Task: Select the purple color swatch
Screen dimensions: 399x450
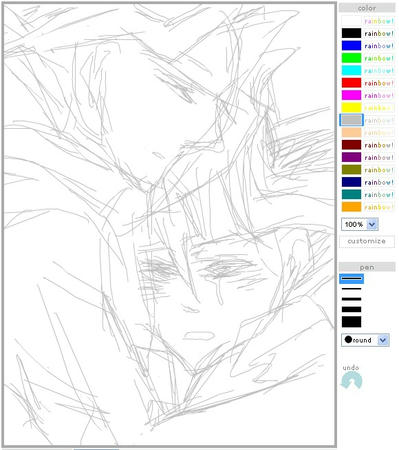Action: (351, 157)
